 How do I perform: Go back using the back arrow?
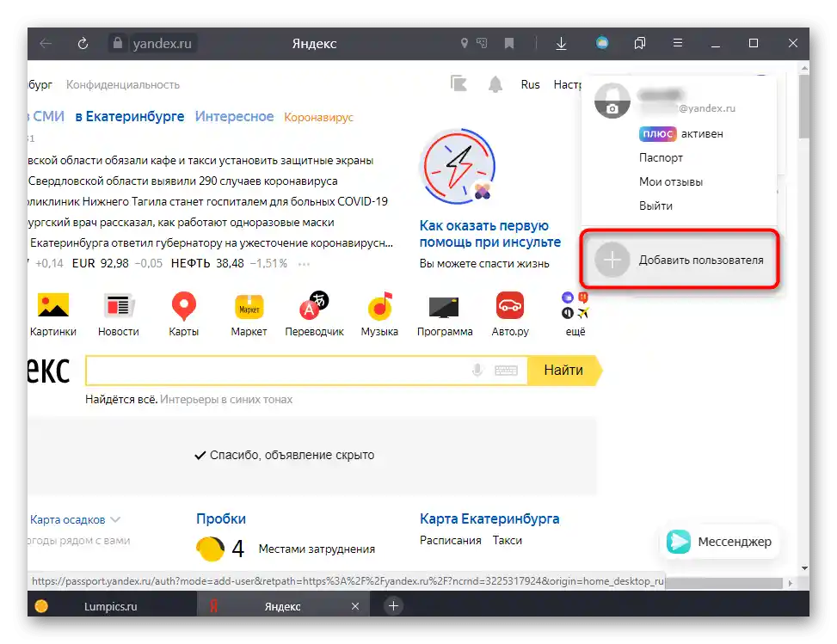[x=46, y=44]
